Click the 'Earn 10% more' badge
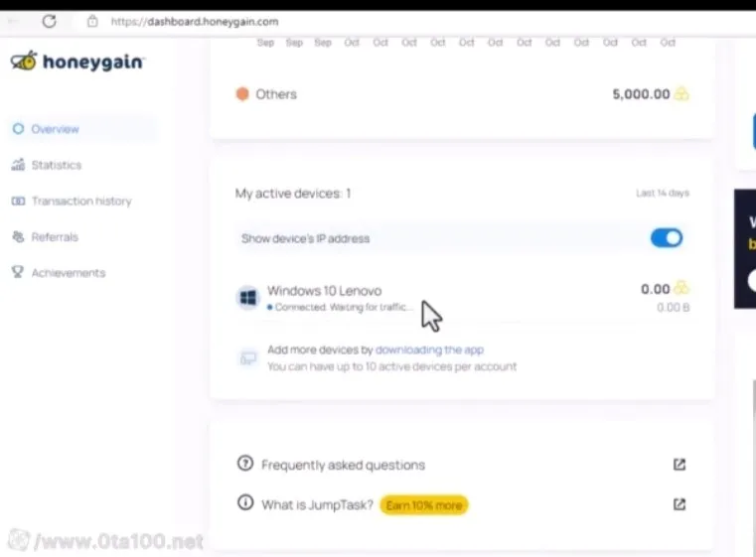The width and height of the screenshot is (756, 557). pyautogui.click(x=423, y=505)
